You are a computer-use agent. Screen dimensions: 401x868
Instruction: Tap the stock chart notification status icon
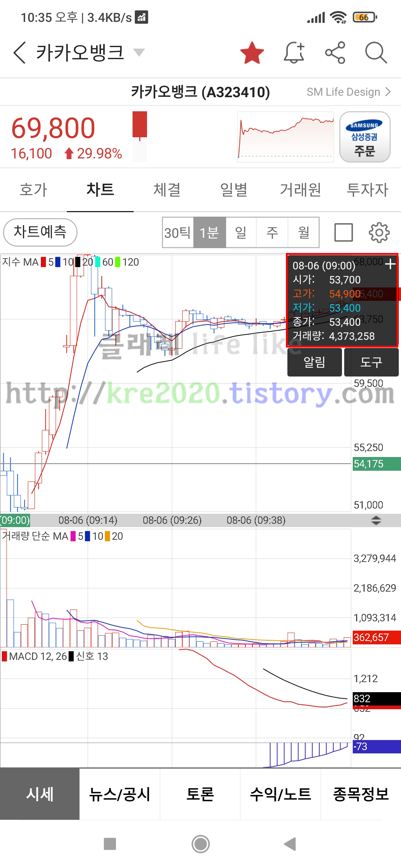point(141,17)
